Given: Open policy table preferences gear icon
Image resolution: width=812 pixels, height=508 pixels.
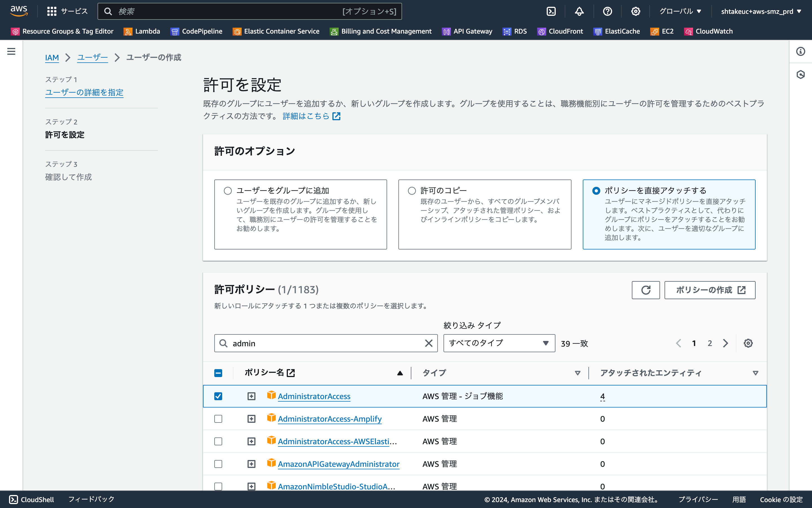Looking at the screenshot, I should (748, 343).
